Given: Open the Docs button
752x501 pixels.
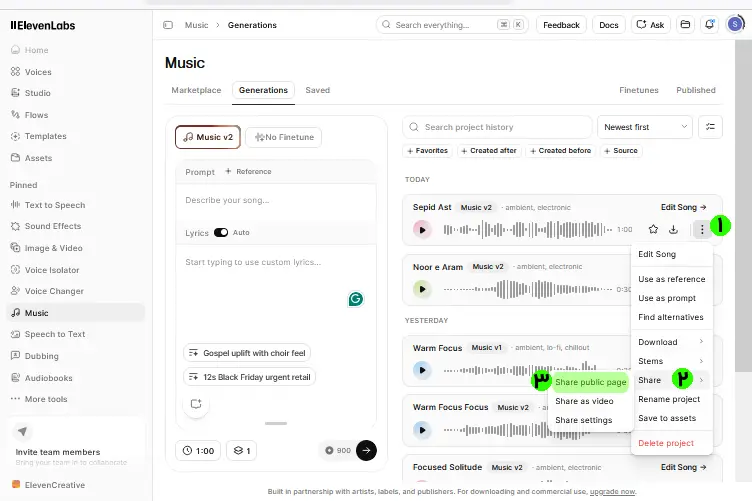Looking at the screenshot, I should coord(609,25).
